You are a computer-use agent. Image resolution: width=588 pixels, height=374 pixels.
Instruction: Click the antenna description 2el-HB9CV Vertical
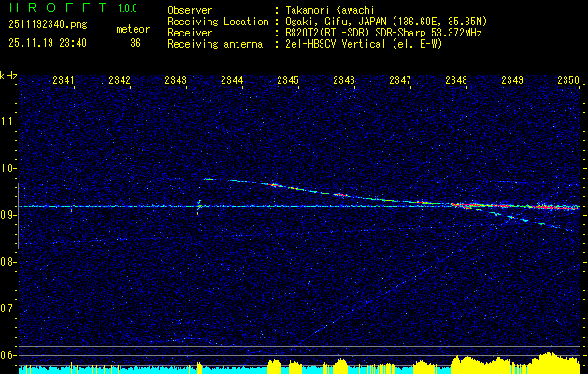[x=336, y=44]
